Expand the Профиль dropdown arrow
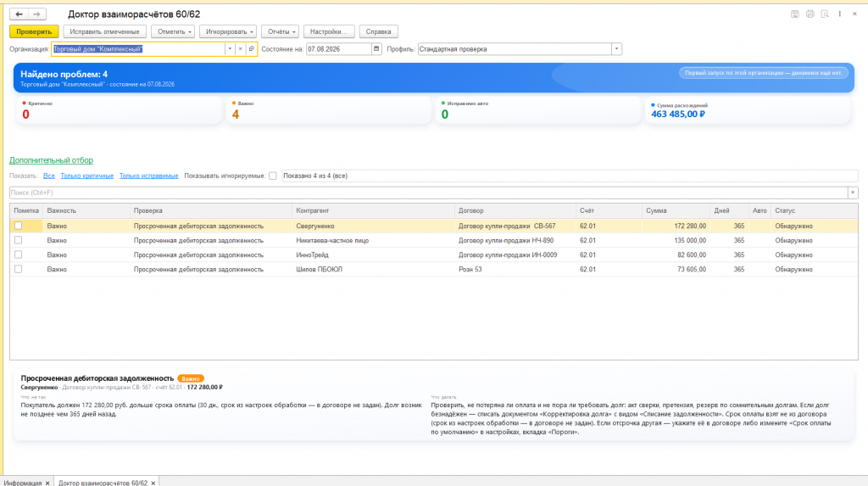 click(616, 48)
